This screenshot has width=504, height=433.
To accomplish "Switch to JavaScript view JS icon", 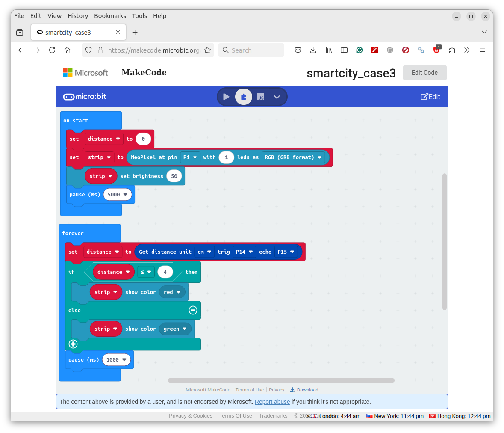I will coord(261,97).
